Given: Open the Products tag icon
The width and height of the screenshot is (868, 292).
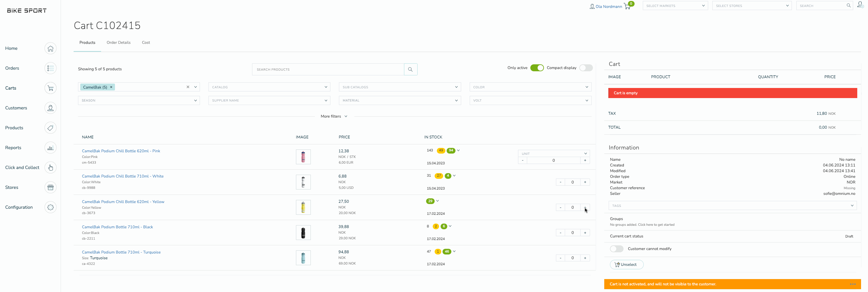Looking at the screenshot, I should pos(51,128).
